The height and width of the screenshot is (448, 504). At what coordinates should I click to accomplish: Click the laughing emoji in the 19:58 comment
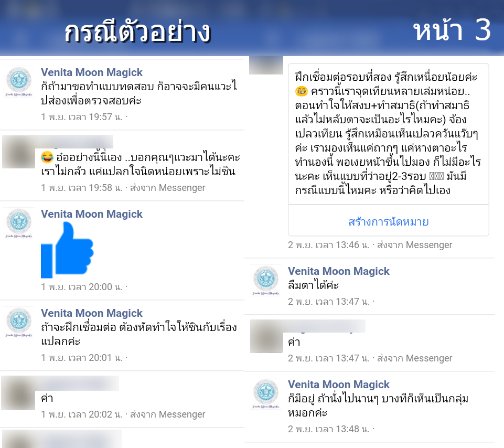[x=47, y=157]
